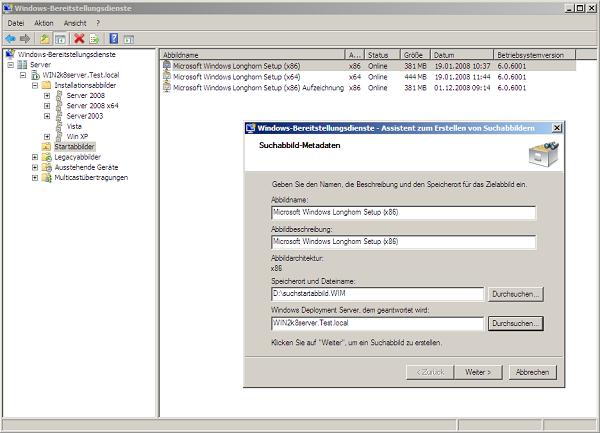600x433 pixels.
Task: Click the Abbildname input field
Action: pos(403,213)
